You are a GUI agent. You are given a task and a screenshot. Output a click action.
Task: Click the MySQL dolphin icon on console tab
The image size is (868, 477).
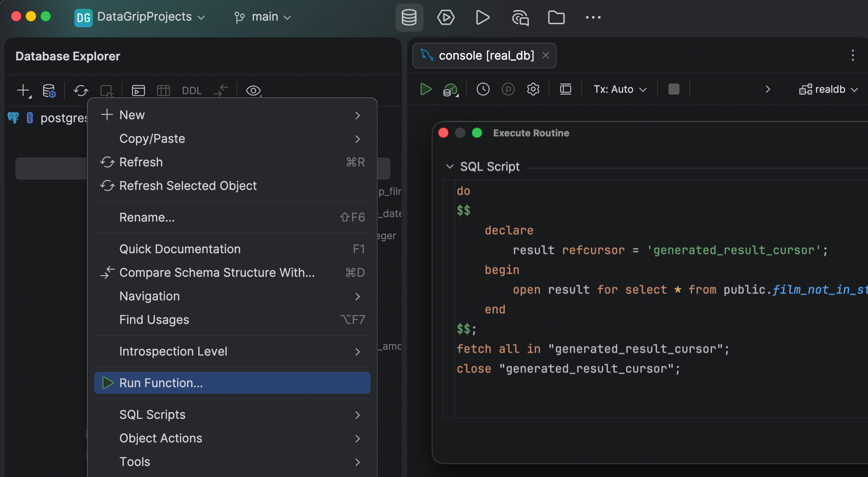tap(427, 55)
